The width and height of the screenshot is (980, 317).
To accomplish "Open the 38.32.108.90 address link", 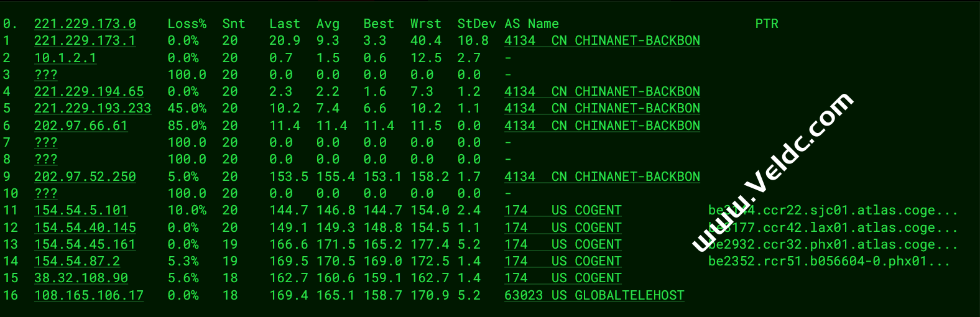I will click(x=81, y=278).
